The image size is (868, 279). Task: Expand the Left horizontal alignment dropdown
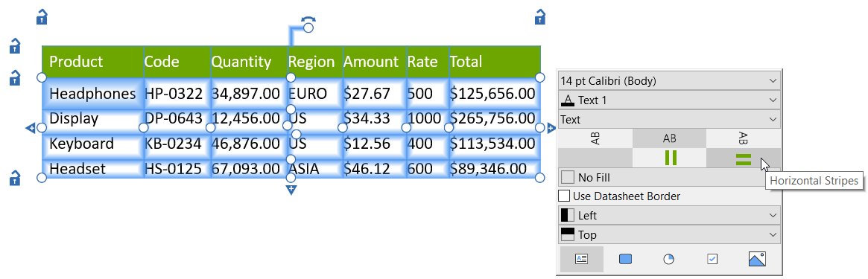click(x=669, y=216)
